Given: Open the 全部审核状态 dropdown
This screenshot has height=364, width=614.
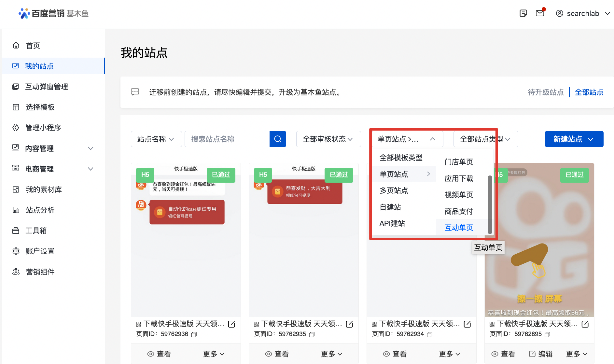Looking at the screenshot, I should [328, 139].
